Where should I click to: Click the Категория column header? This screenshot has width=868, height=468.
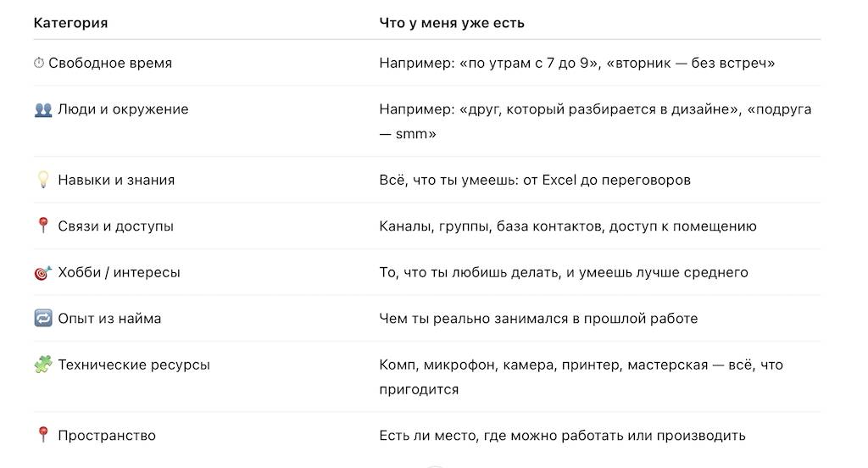click(x=70, y=23)
